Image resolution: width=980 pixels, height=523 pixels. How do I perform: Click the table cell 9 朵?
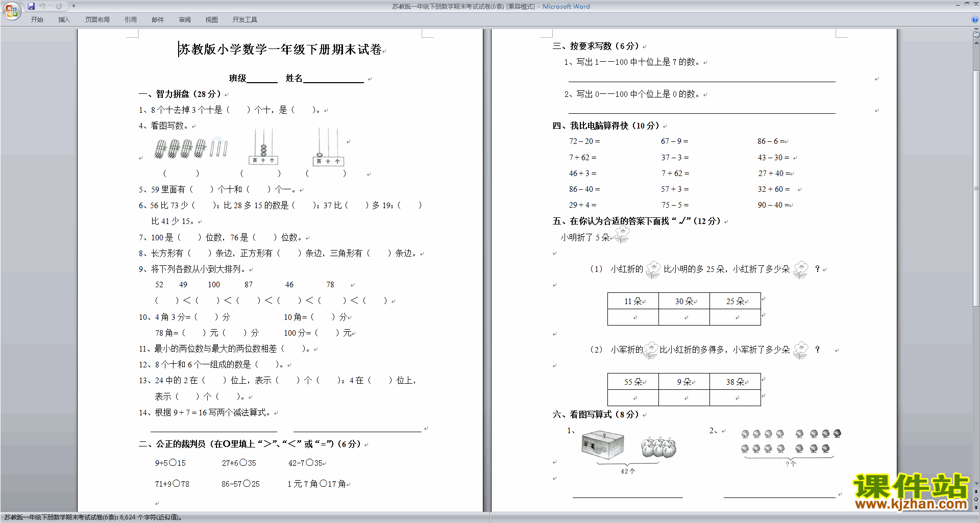[x=684, y=382]
